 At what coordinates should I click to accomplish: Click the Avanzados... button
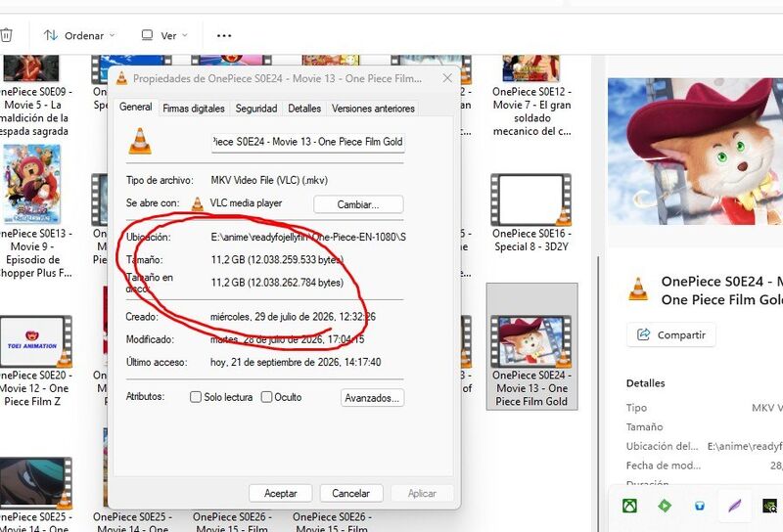coord(372,398)
